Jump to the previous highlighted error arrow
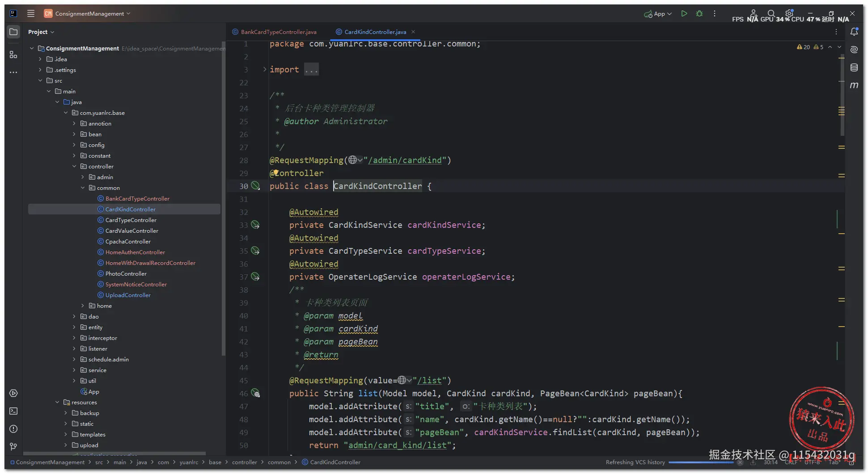The height and width of the screenshot is (474, 868). point(830,47)
